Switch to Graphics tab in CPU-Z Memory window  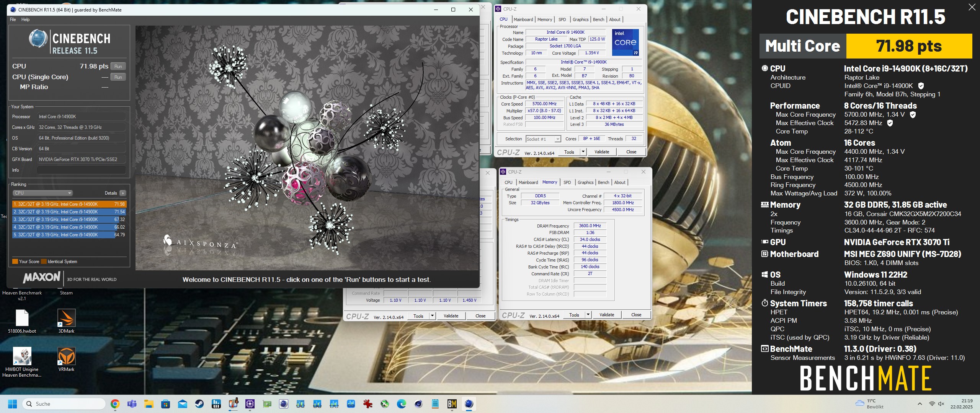coord(585,182)
